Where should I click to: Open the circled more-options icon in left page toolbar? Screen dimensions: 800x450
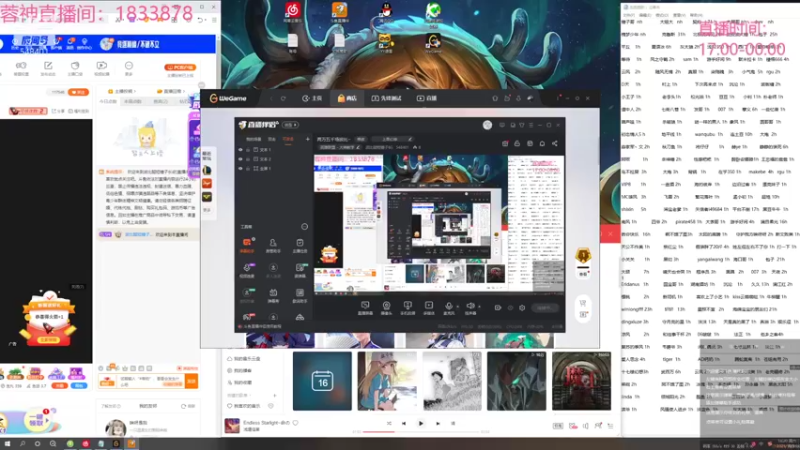coord(129,65)
